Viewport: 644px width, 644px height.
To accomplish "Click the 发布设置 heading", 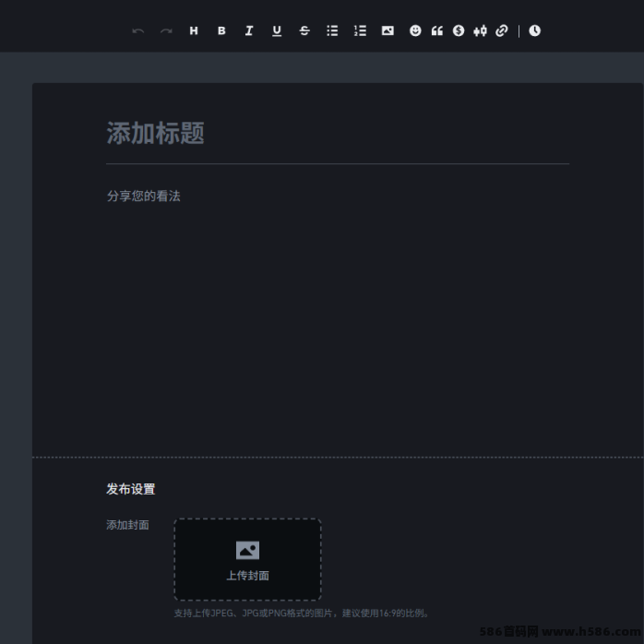I will pyautogui.click(x=131, y=489).
